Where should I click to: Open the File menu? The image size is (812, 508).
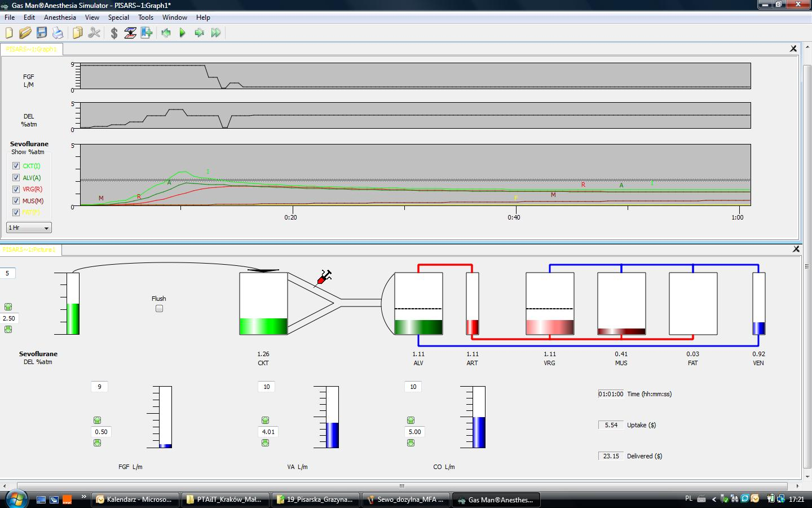point(10,17)
